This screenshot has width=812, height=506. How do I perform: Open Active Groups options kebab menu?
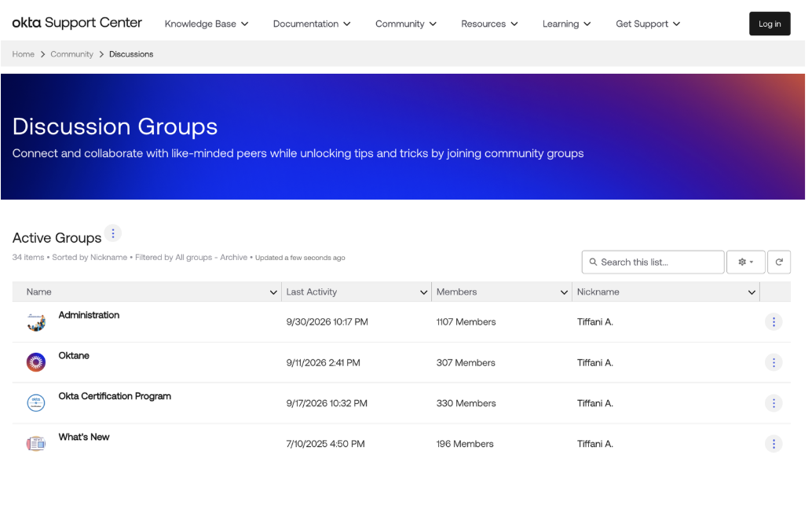(113, 233)
